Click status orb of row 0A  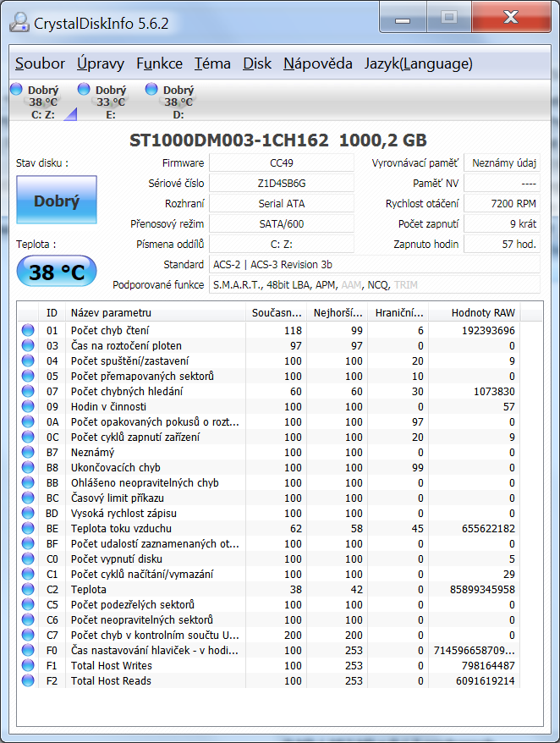(x=28, y=421)
